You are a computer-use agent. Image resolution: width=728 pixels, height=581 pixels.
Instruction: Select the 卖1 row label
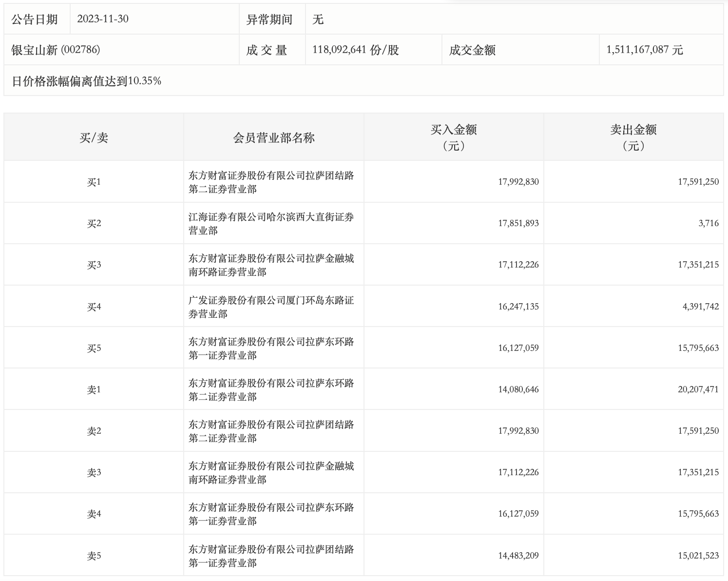tap(94, 390)
